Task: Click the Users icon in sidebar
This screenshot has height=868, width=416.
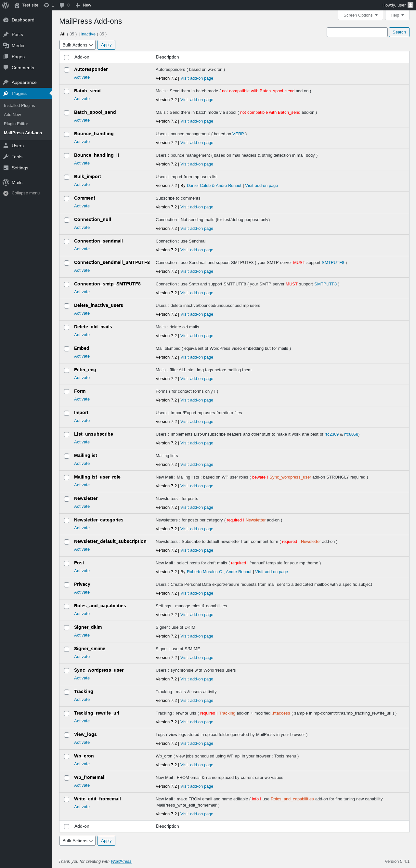Action: (x=6, y=146)
